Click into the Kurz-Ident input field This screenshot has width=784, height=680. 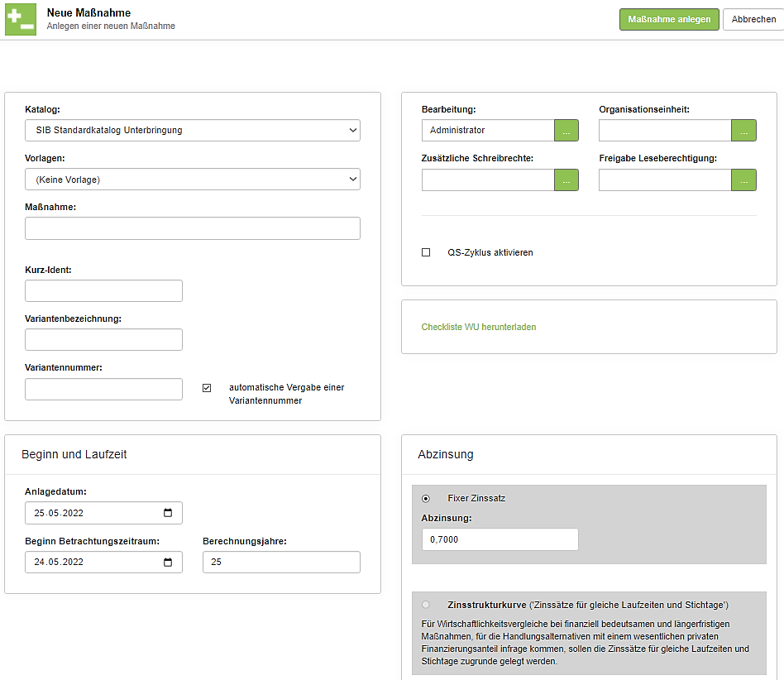103,291
